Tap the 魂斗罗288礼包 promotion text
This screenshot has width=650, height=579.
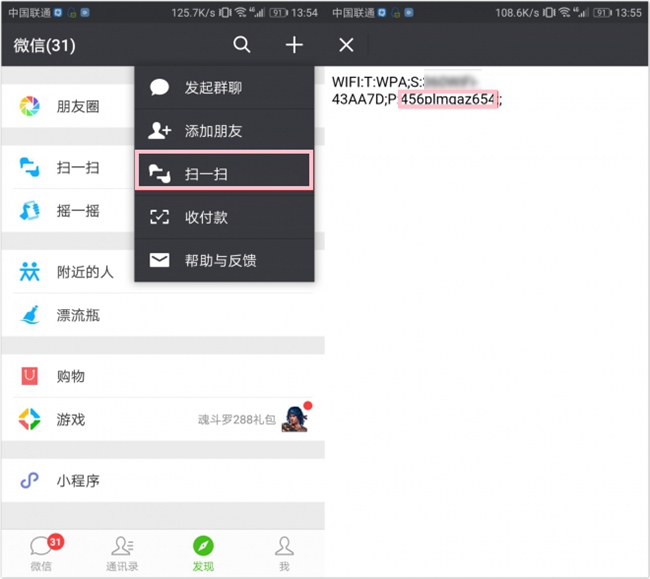click(237, 420)
